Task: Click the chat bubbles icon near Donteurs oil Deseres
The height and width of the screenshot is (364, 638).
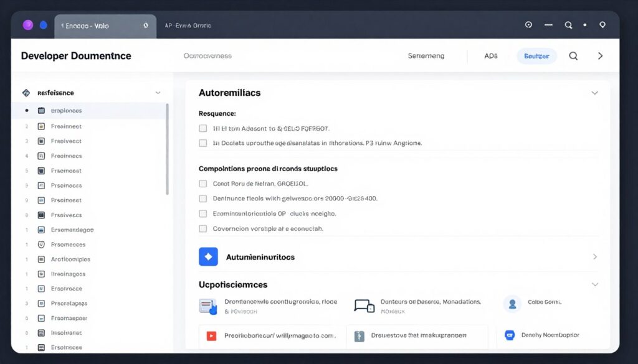Action: (363, 304)
